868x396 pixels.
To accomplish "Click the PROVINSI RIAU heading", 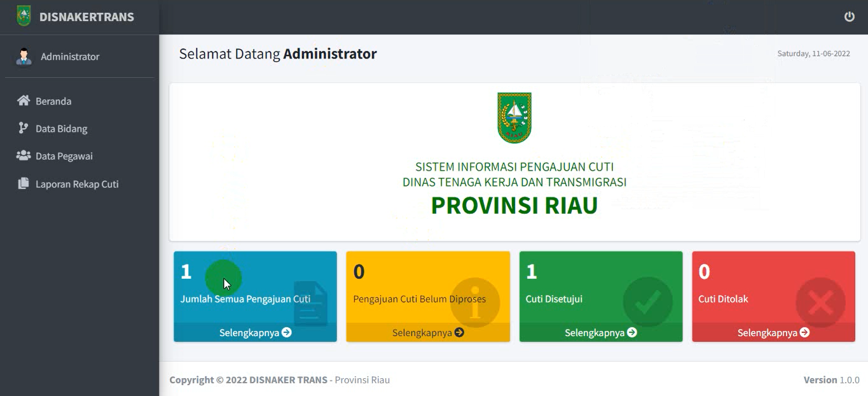I will 514,206.
